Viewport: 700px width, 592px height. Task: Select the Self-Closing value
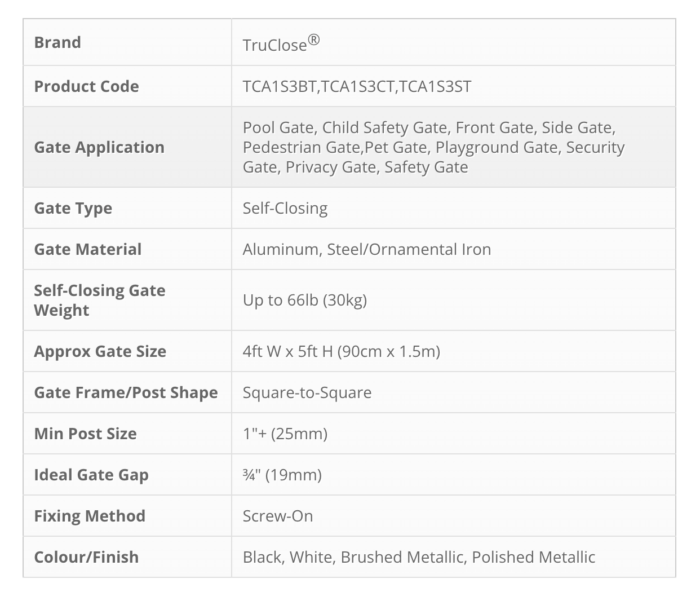pos(285,208)
